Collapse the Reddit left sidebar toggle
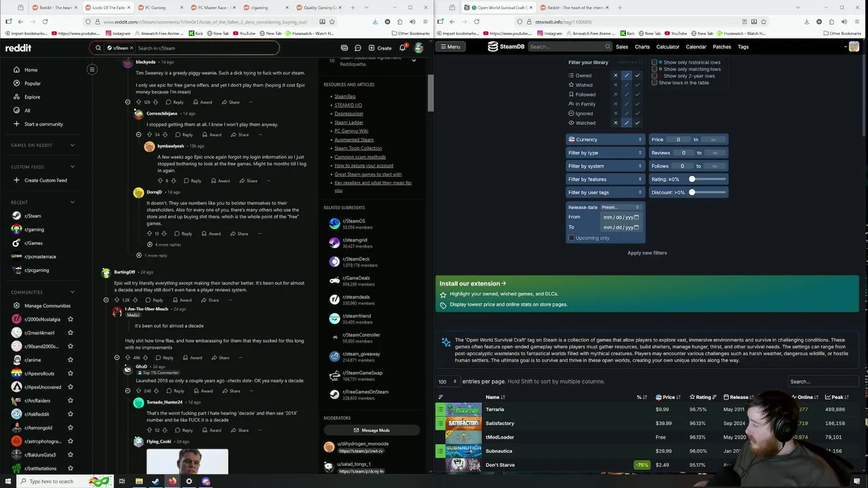 (92, 69)
